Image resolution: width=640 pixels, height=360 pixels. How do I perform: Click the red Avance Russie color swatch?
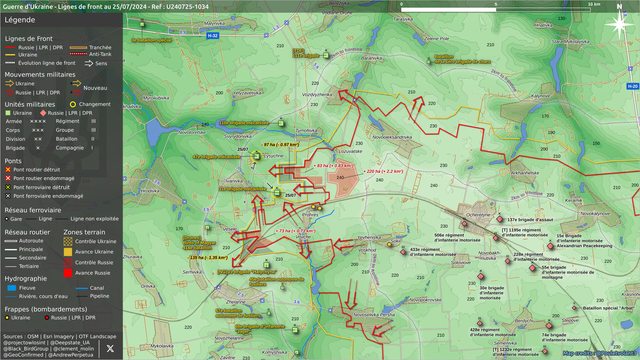(68, 273)
